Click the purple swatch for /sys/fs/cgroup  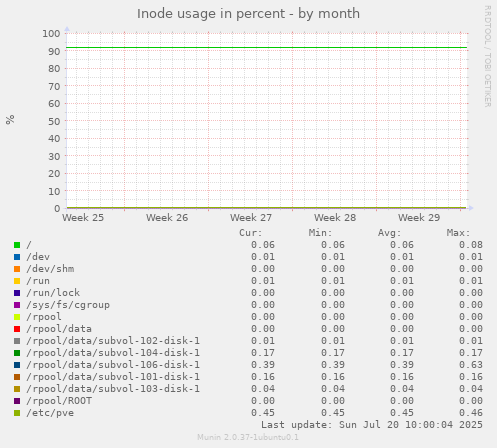(x=17, y=305)
